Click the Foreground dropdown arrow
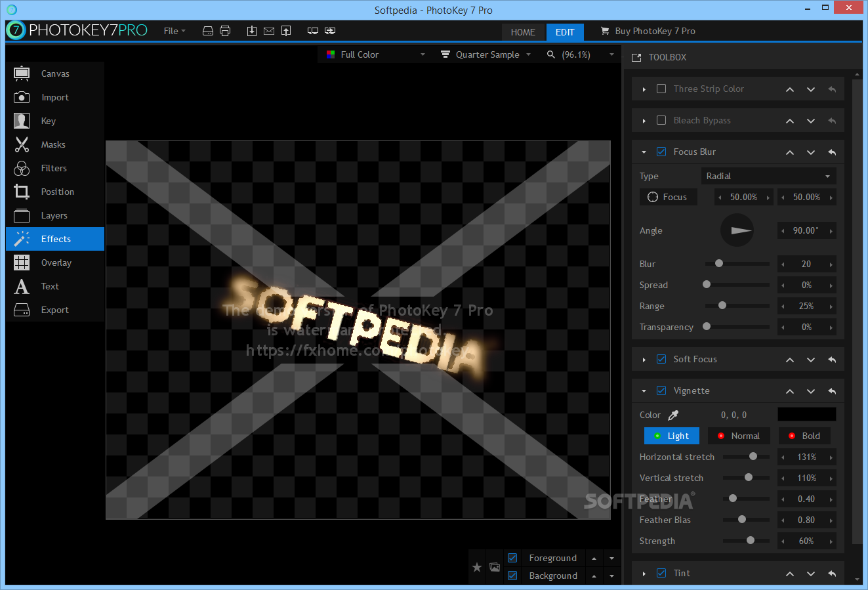 pyautogui.click(x=611, y=558)
